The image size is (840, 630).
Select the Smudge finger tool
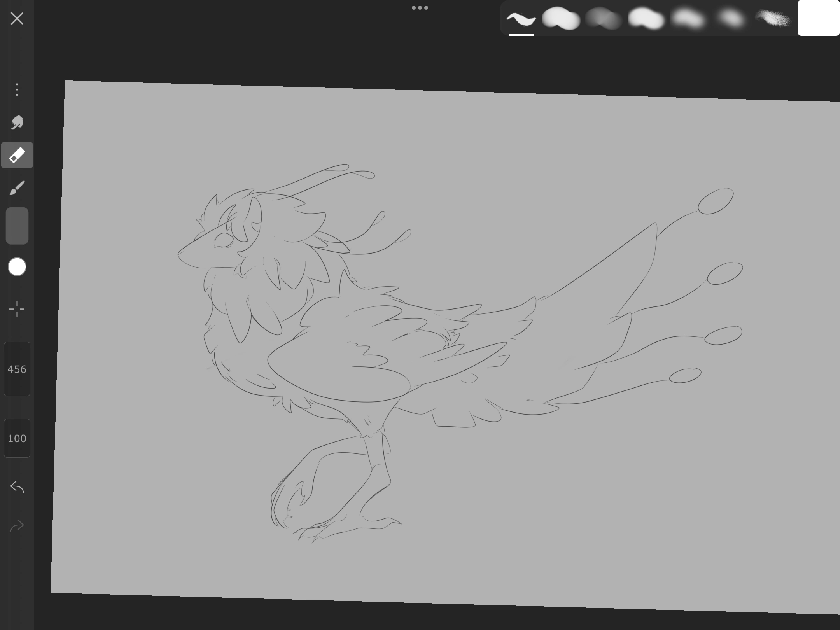(17, 122)
